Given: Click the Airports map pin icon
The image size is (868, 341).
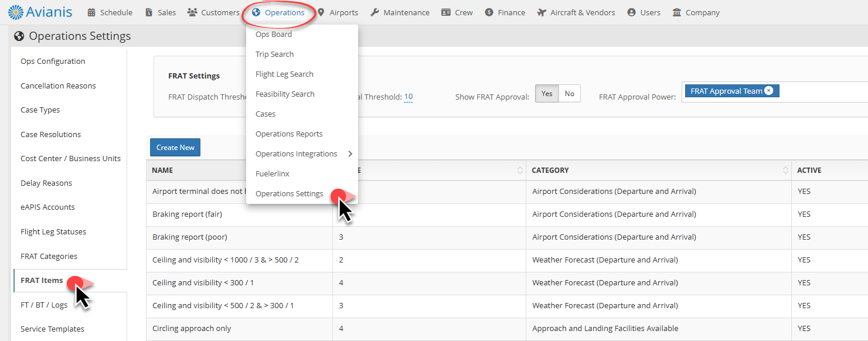Looking at the screenshot, I should click(321, 12).
